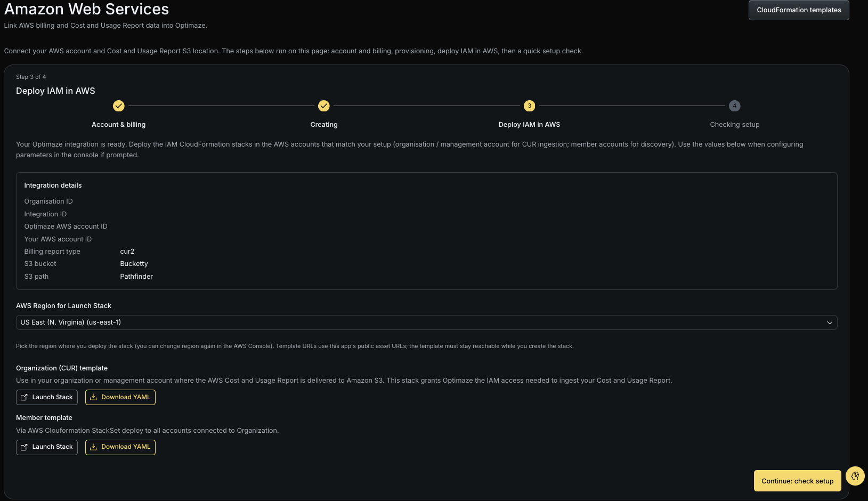The width and height of the screenshot is (868, 501).
Task: Expand region list using the chevron arrow
Action: pyautogui.click(x=830, y=322)
